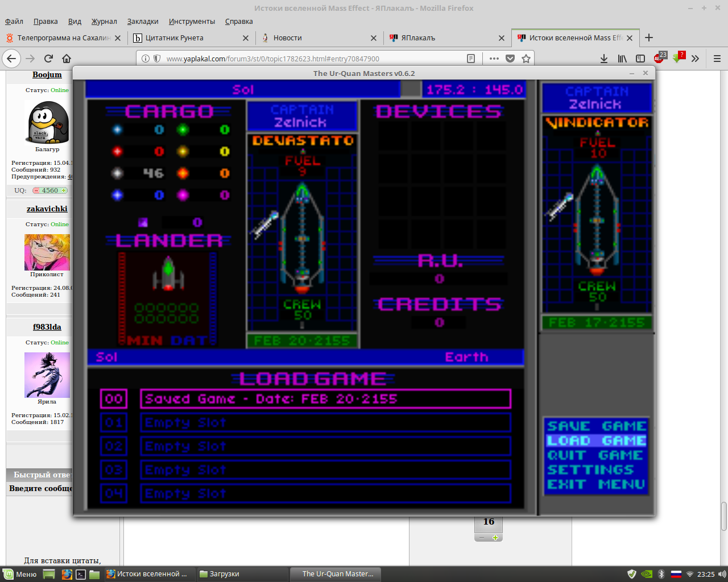Open the Firefox downloads panel

(x=604, y=59)
